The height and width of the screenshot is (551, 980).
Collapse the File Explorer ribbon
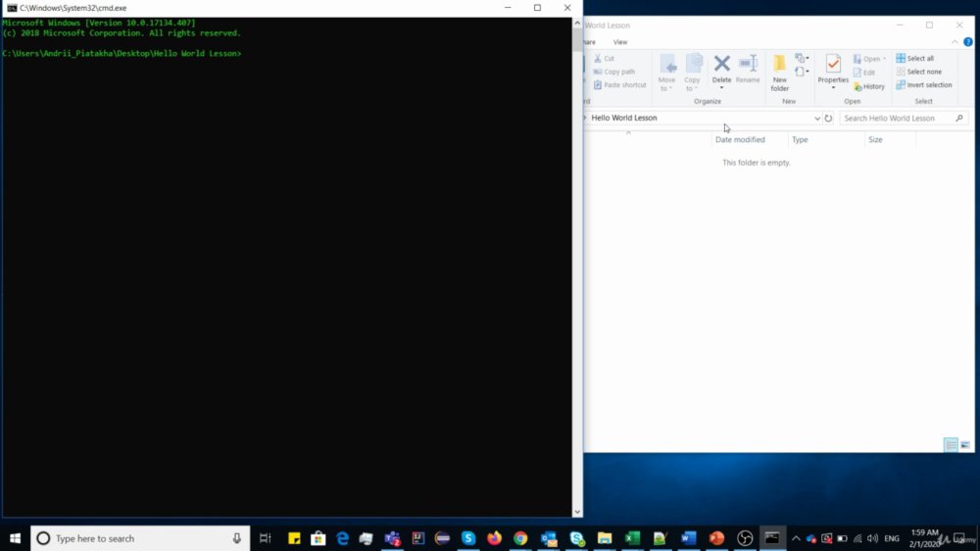coord(955,42)
